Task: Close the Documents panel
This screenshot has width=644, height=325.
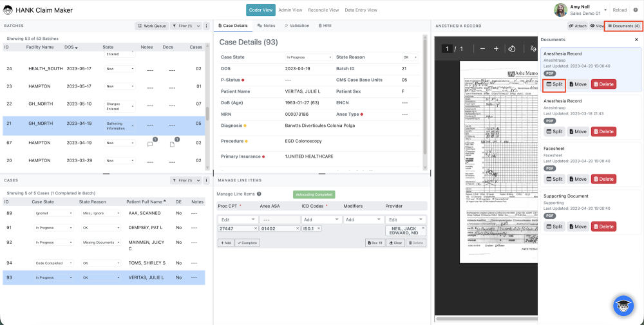Action: pyautogui.click(x=636, y=40)
